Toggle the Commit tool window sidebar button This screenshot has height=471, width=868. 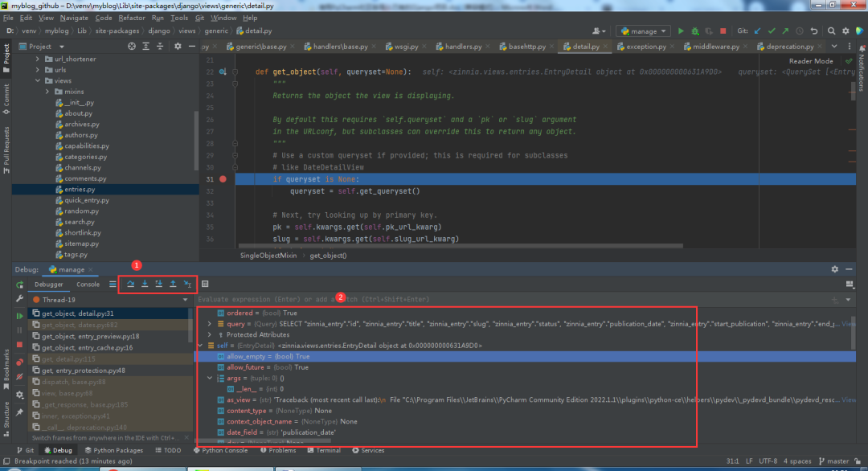(6, 99)
